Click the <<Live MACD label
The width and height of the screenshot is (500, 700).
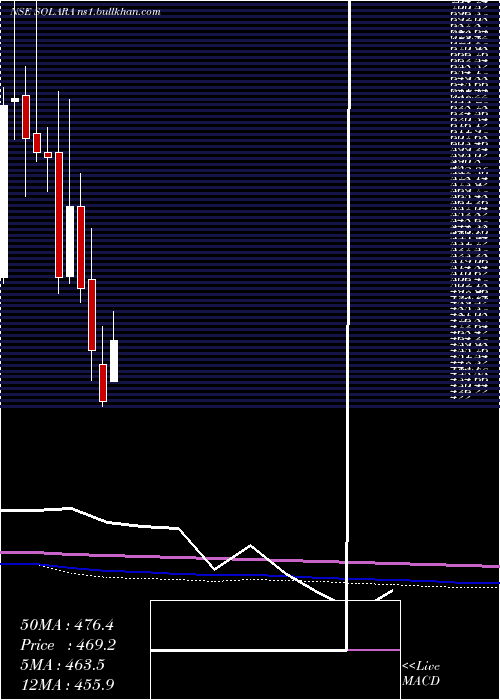(x=421, y=674)
